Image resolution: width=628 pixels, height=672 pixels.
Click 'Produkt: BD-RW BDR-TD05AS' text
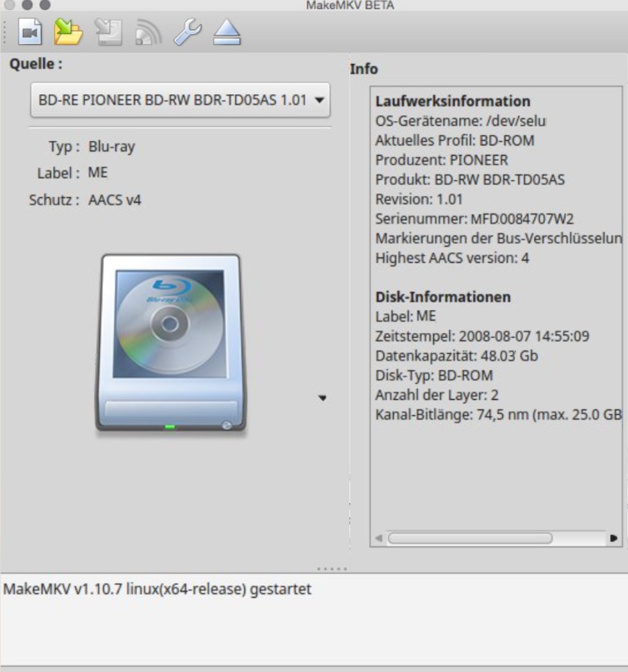(x=470, y=179)
